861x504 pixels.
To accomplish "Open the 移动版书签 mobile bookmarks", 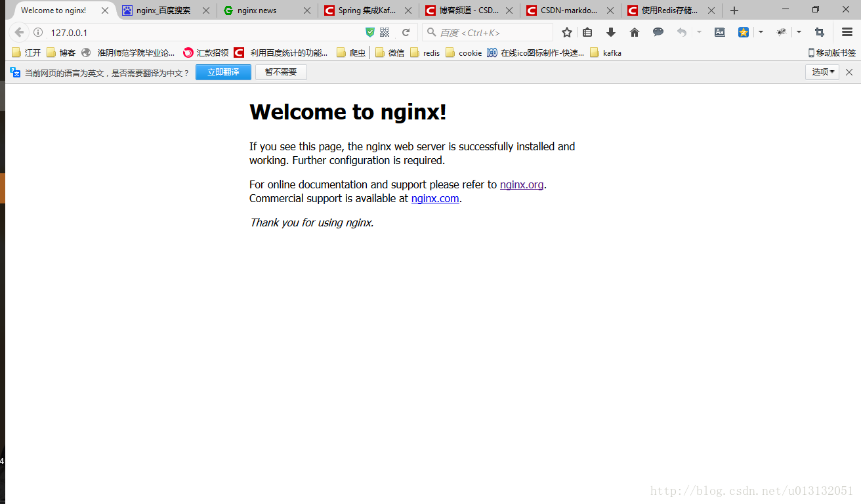I will click(831, 53).
